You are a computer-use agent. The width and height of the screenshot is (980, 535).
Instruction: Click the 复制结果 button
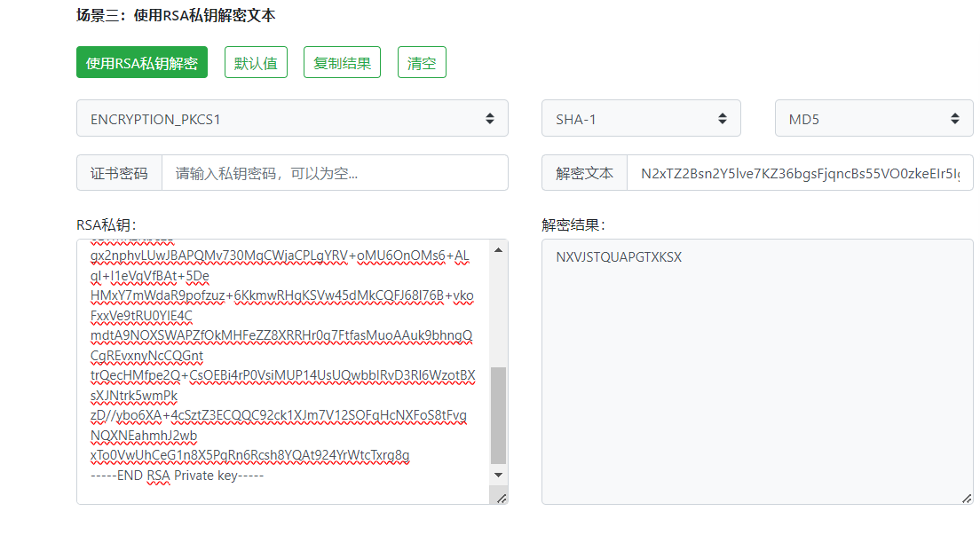[342, 63]
